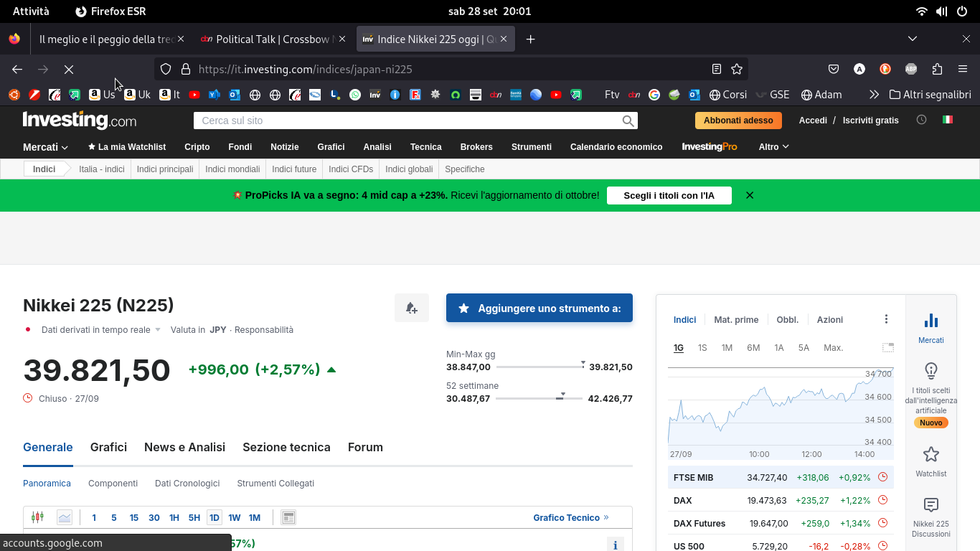Click Scegli i titoli con l'IA button
The width and height of the screenshot is (980, 551).
tap(669, 195)
